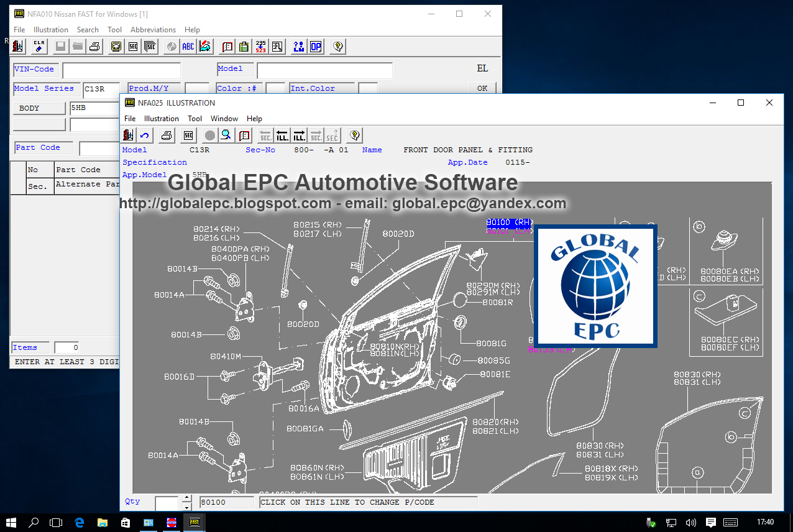793x532 pixels.
Task: Open Task View from taskbar
Action: coord(57,523)
